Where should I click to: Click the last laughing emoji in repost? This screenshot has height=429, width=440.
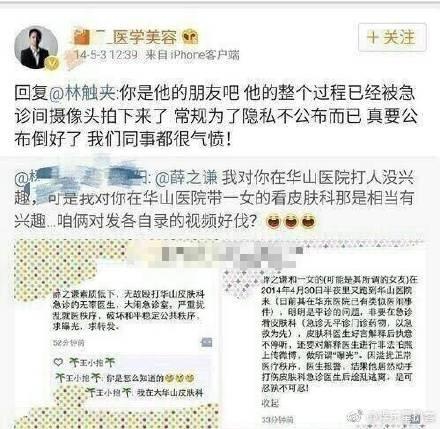(308, 221)
